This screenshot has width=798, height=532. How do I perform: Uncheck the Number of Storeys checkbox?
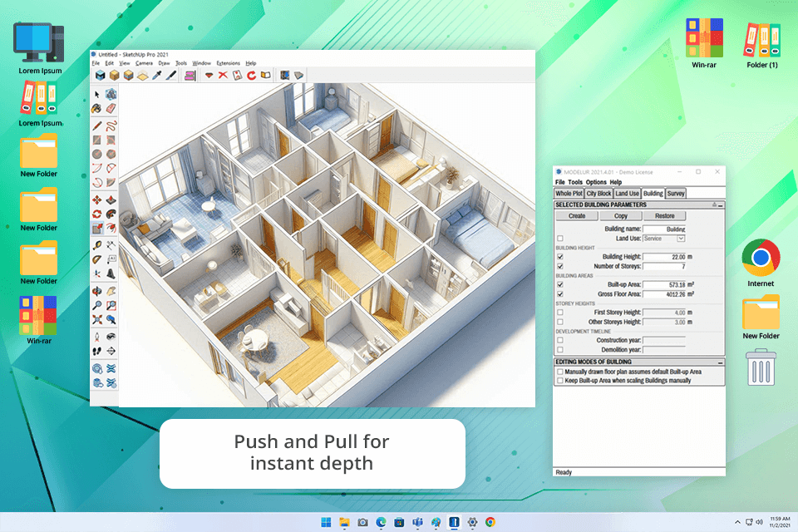(560, 266)
